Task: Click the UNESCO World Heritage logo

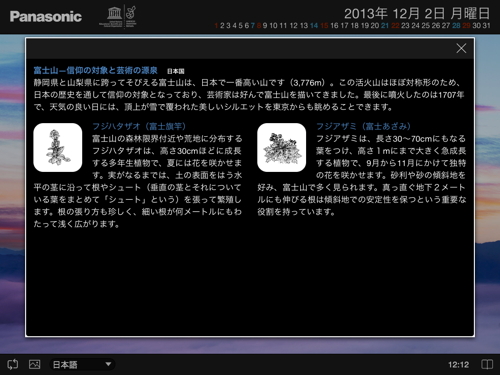Action: 118,17
